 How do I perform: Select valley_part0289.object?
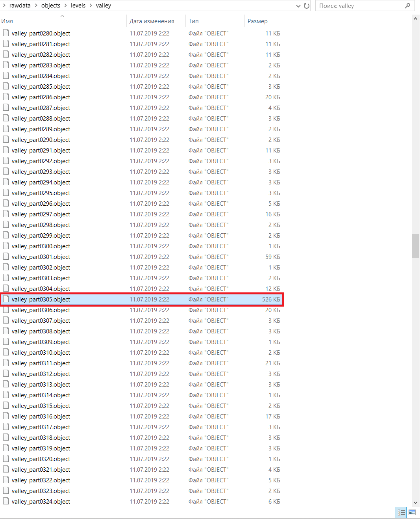pos(41,129)
